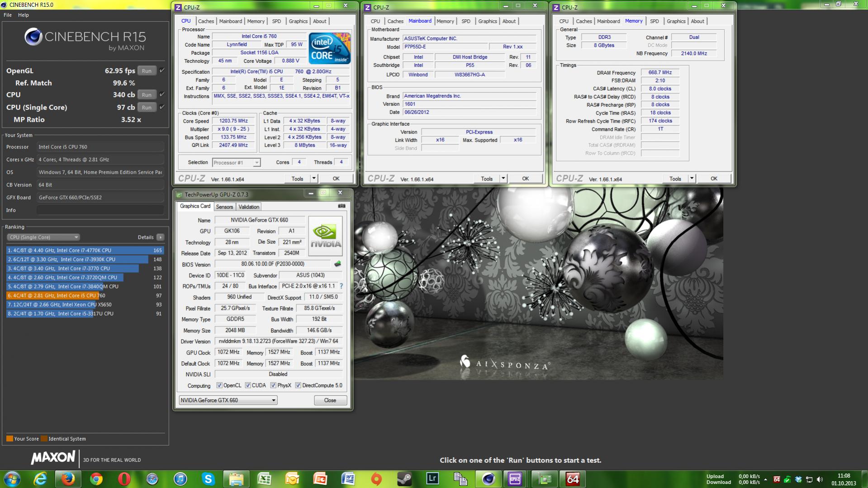
Task: Expand the ranking Details arrow
Action: click(x=160, y=237)
